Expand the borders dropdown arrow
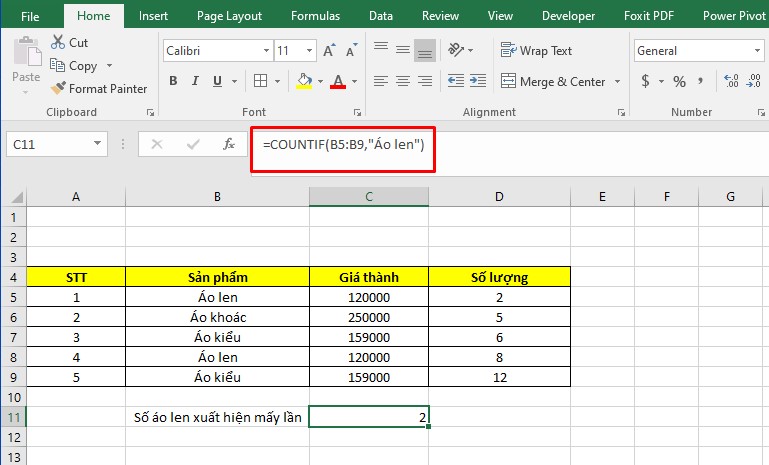The height and width of the screenshot is (465, 769). point(277,81)
